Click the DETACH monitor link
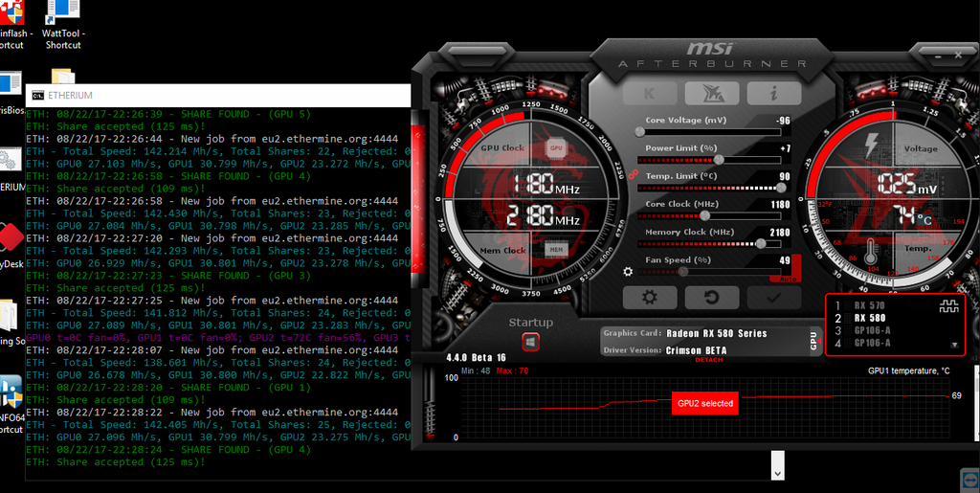 tap(709, 360)
